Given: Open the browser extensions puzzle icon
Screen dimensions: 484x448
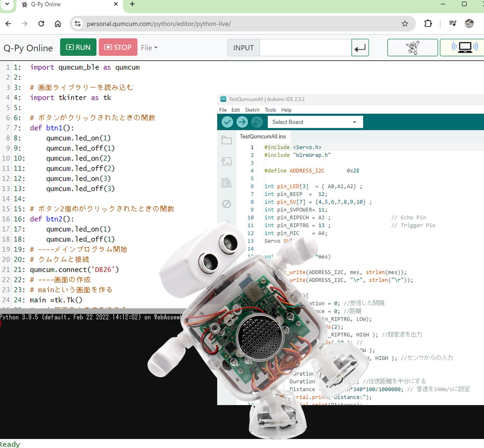Looking at the screenshot, I should (428, 24).
